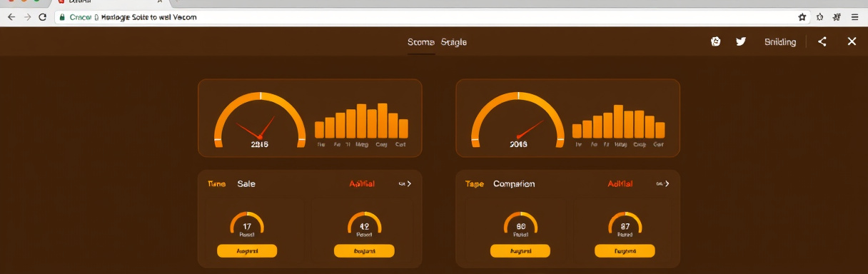The width and height of the screenshot is (868, 274).
Task: Click the Sniding link in the header
Action: click(780, 42)
